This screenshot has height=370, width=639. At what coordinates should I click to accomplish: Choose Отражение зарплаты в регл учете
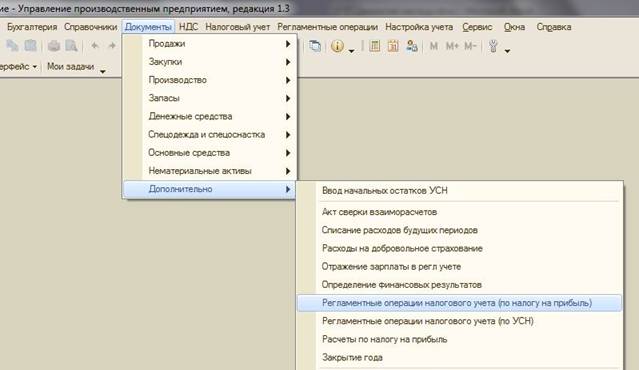click(460, 266)
